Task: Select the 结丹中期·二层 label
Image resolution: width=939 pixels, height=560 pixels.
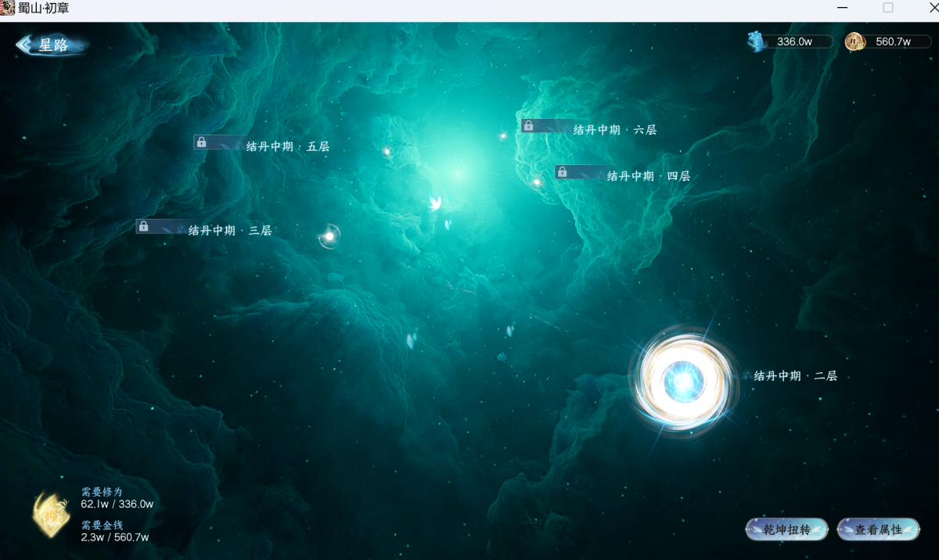Action: 796,375
